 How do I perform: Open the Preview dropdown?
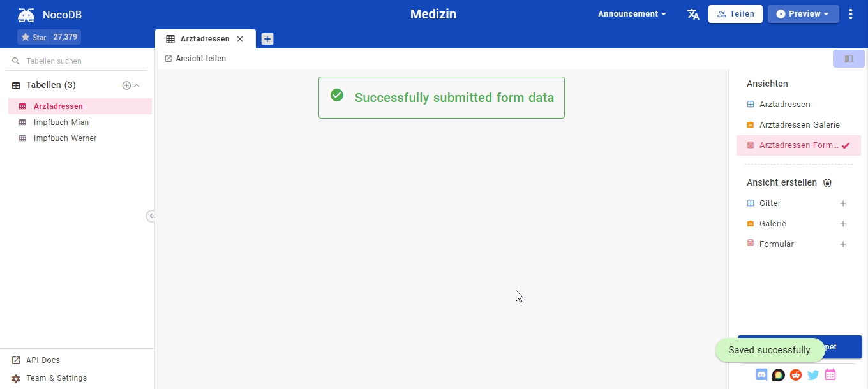[x=803, y=13]
